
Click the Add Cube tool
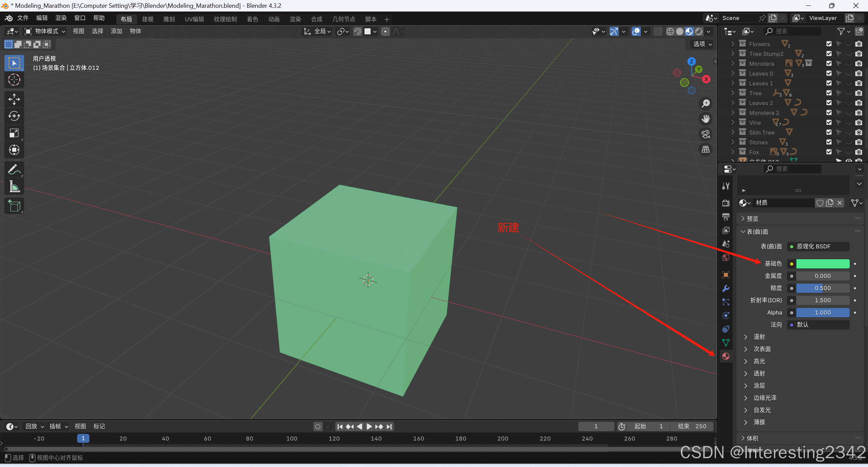point(14,206)
